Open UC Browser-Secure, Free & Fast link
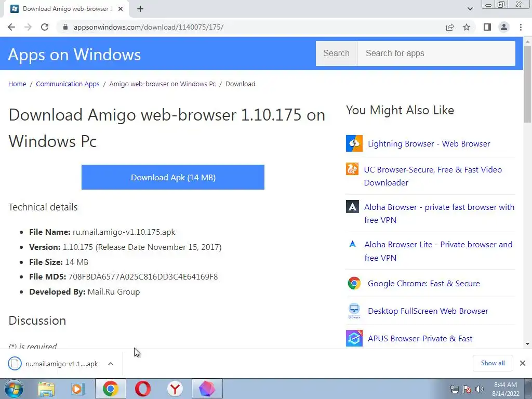This screenshot has height=399, width=532. click(x=433, y=176)
